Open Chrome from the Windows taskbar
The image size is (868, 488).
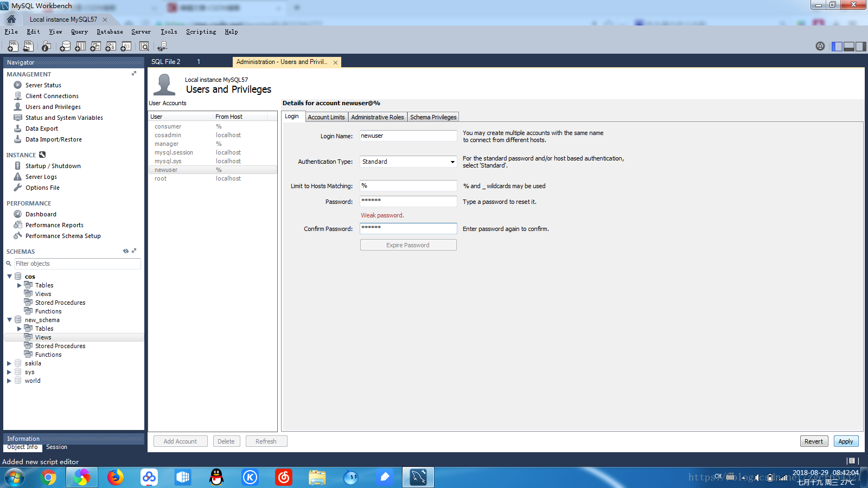tap(48, 477)
